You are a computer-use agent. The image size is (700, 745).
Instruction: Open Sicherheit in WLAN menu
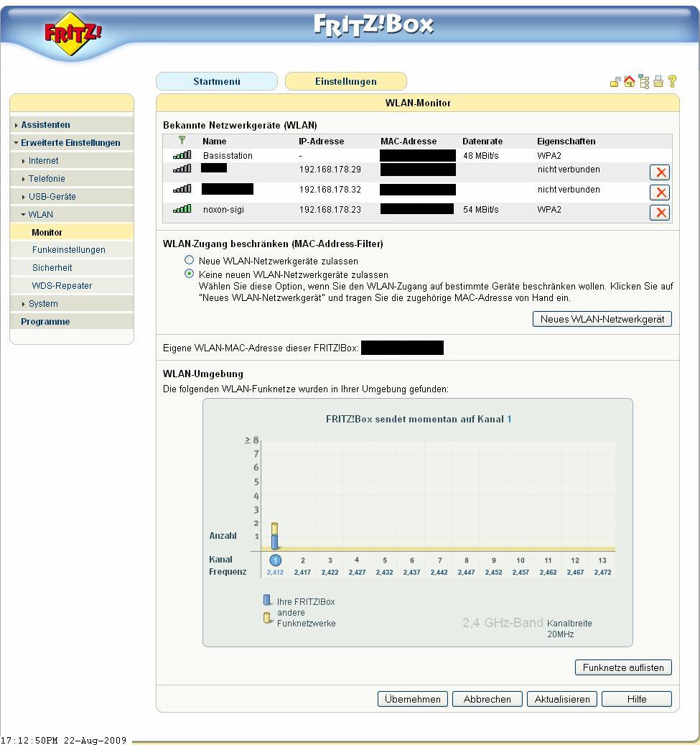point(52,268)
